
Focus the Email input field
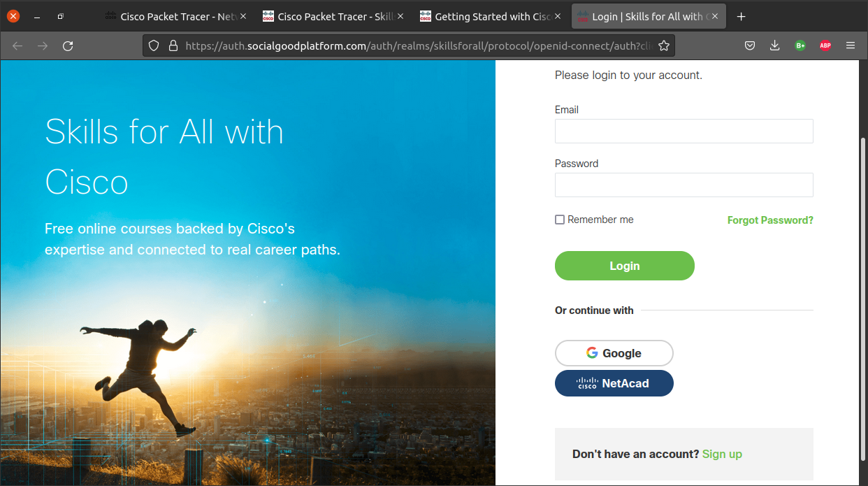click(x=684, y=131)
